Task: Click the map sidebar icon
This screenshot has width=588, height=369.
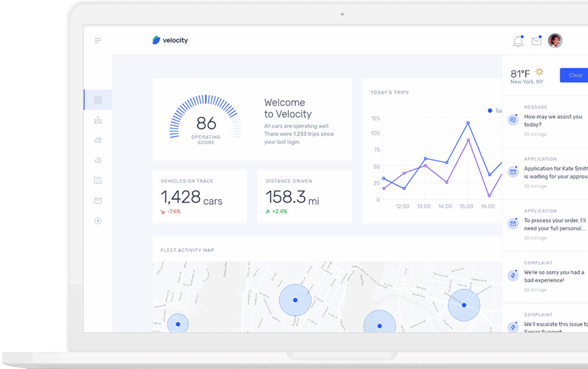Action: 98,180
